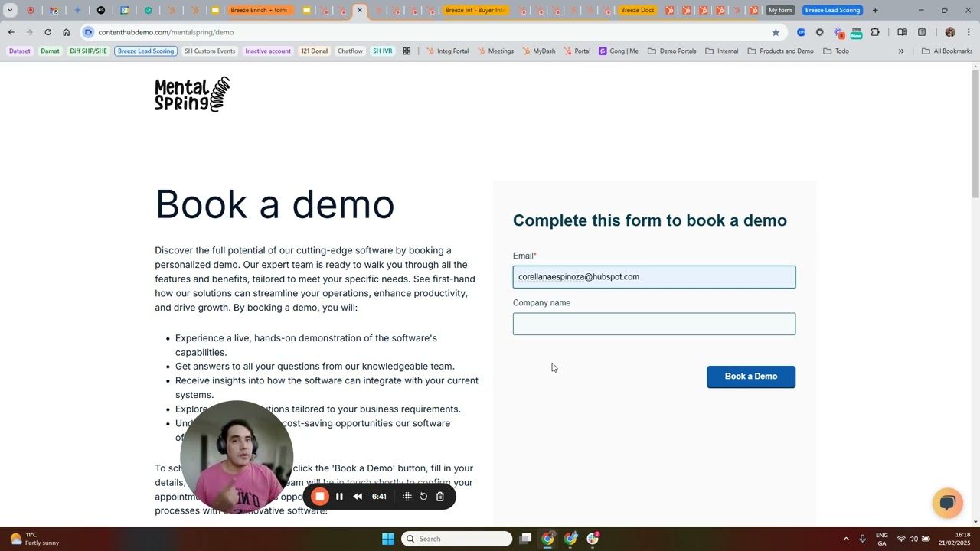The height and width of the screenshot is (551, 980).
Task: Stop the screen recording
Action: pyautogui.click(x=320, y=497)
